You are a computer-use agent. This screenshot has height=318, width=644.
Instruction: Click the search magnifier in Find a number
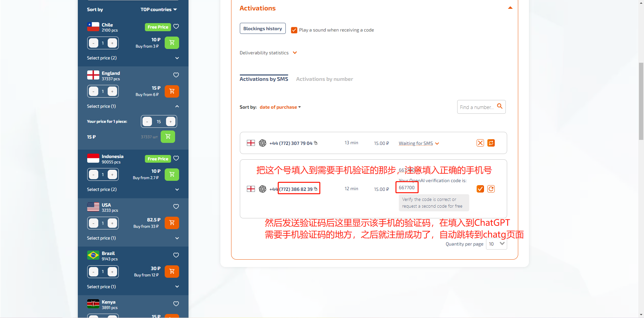[499, 106]
